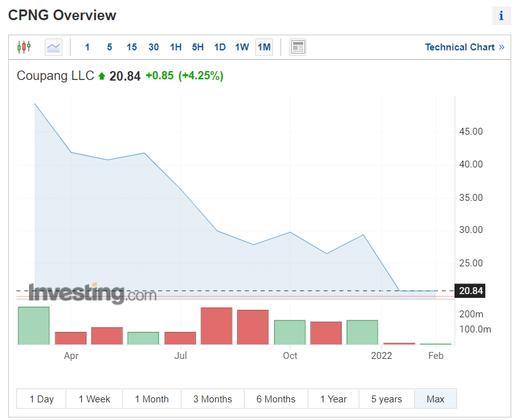Click the info icon beside CPNG Overview

pos(501,15)
